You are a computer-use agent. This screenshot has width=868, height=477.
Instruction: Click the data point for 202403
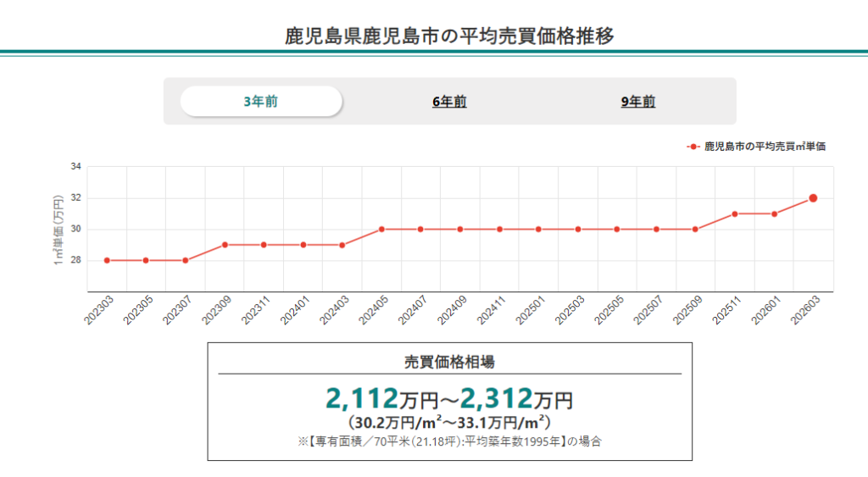pyautogui.click(x=342, y=245)
